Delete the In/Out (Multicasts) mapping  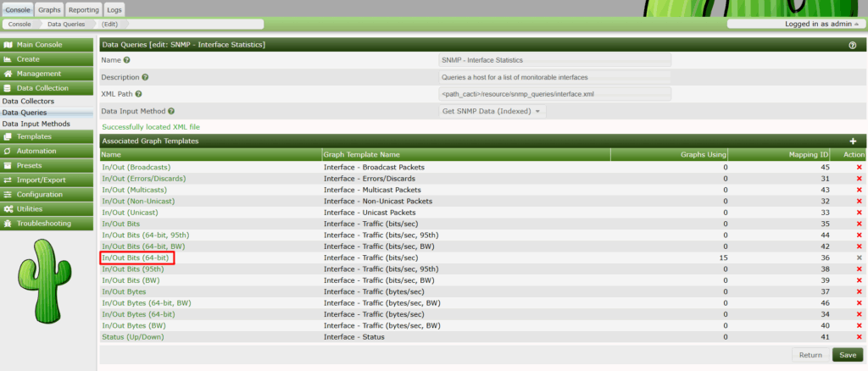(860, 190)
